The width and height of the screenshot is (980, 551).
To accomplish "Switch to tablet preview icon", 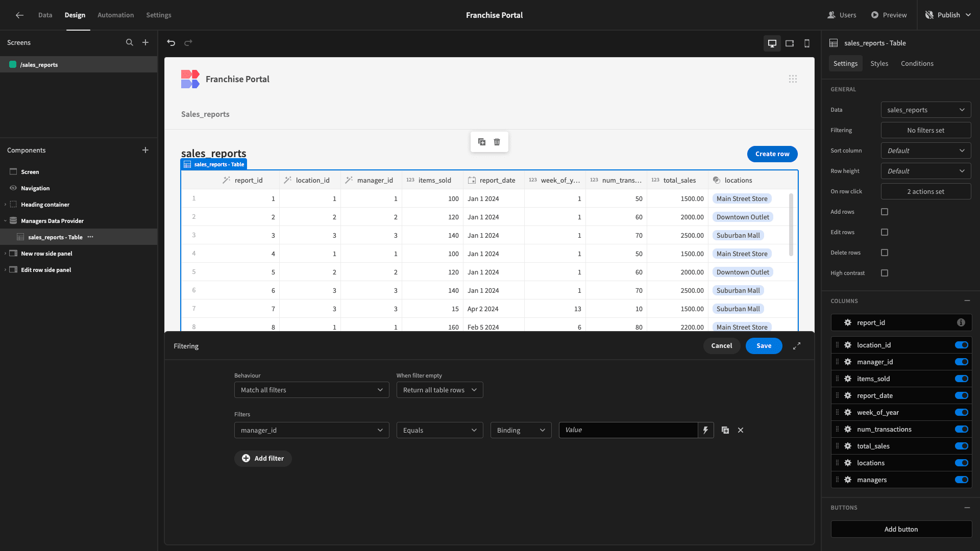I will pyautogui.click(x=790, y=43).
